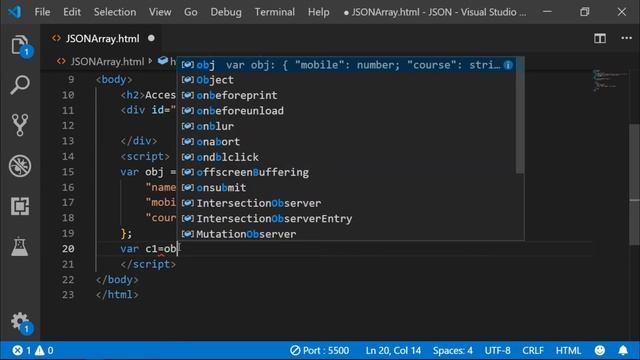Click the <body> tag on line 9
Image resolution: width=640 pixels, height=360 pixels.
114,80
